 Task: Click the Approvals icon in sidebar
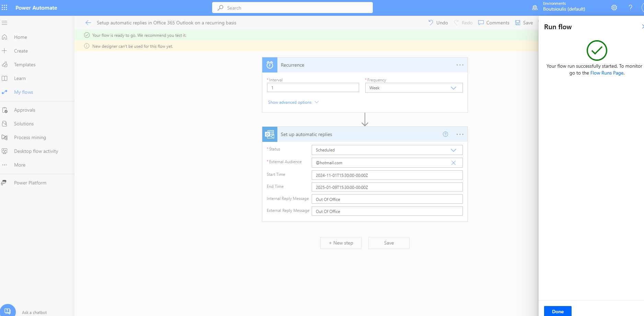tap(4, 110)
